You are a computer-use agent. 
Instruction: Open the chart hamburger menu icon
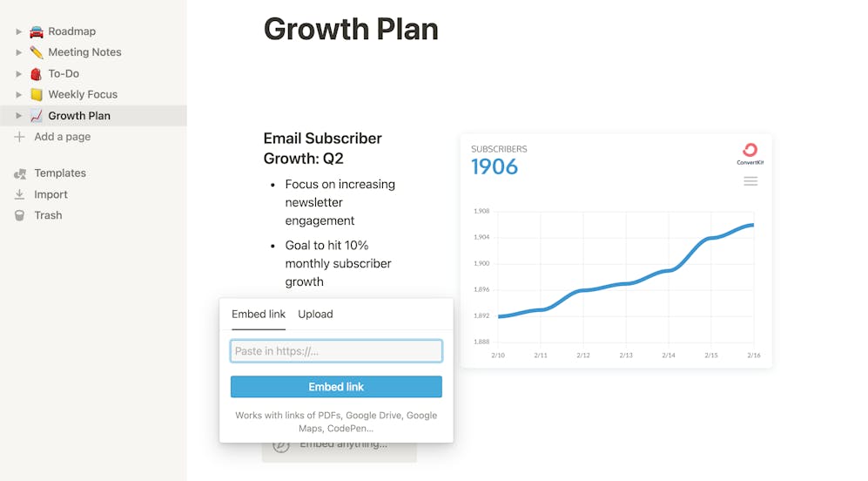750,181
